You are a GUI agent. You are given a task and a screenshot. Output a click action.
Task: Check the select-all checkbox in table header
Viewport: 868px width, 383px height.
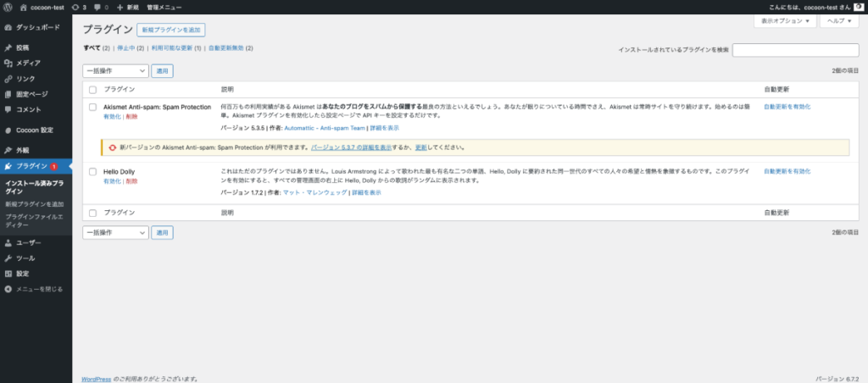[x=92, y=90]
